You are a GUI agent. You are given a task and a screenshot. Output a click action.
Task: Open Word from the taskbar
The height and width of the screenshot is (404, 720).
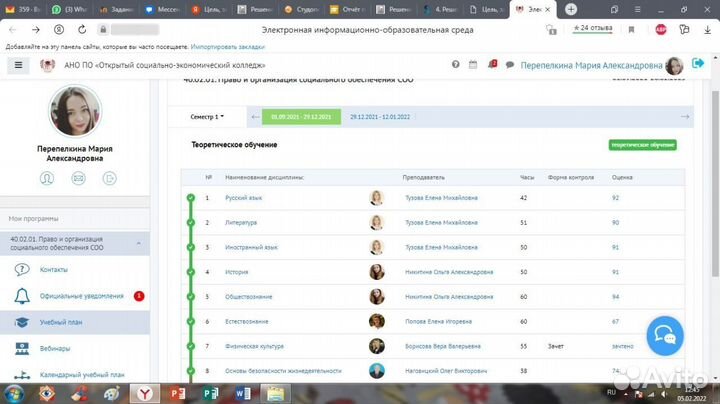tap(242, 394)
